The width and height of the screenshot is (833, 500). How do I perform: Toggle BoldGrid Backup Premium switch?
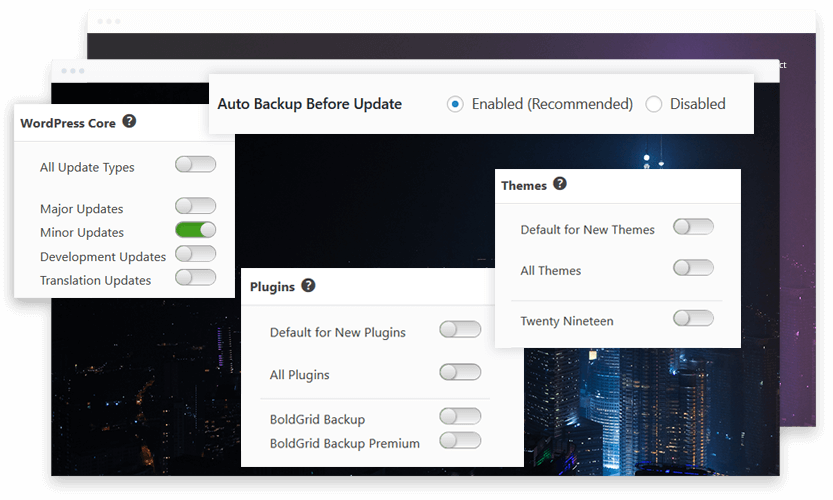460,441
